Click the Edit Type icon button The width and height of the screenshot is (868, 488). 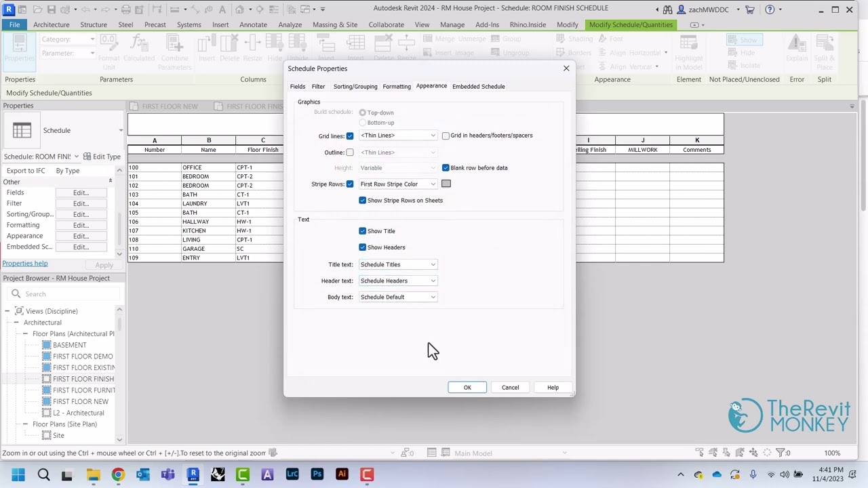click(x=102, y=157)
